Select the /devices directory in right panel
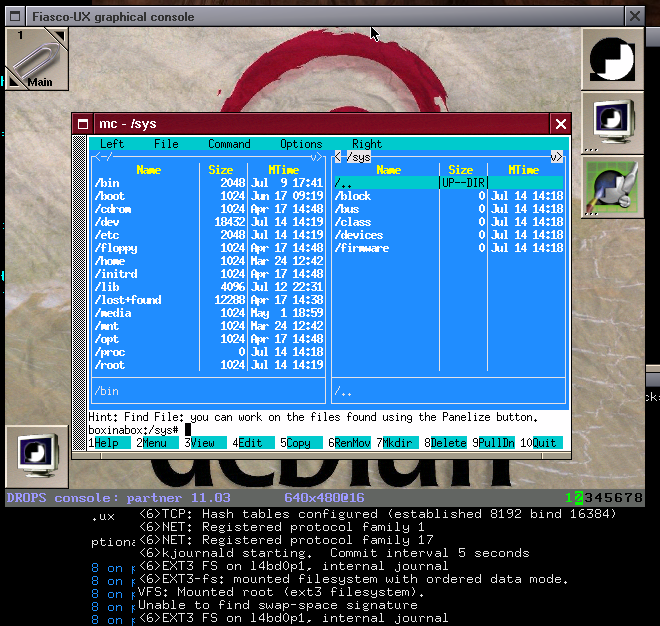The width and height of the screenshot is (660, 626). click(449, 235)
